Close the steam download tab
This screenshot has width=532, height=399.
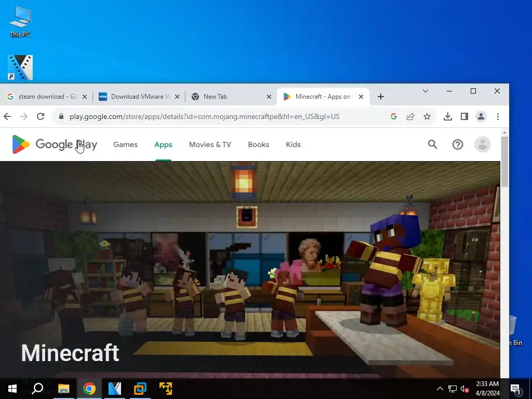point(85,97)
